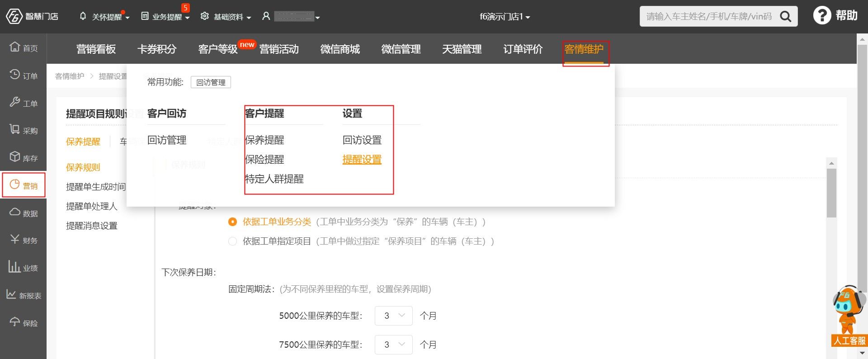Click the inner panel scrollbar thumb
Screen dimensions: 868x359
[831, 193]
